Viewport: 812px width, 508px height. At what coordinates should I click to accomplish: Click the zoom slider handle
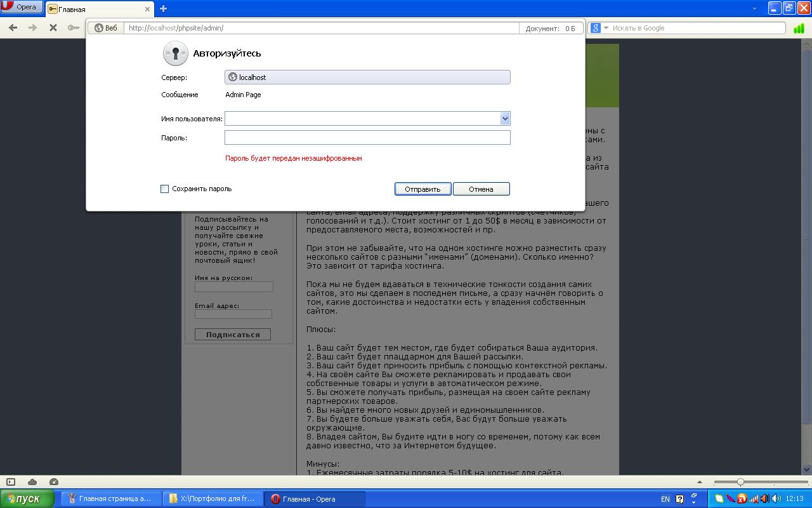tap(740, 483)
